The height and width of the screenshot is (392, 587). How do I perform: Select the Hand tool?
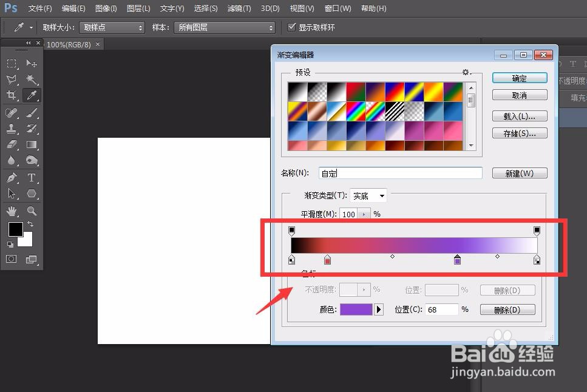[x=12, y=211]
